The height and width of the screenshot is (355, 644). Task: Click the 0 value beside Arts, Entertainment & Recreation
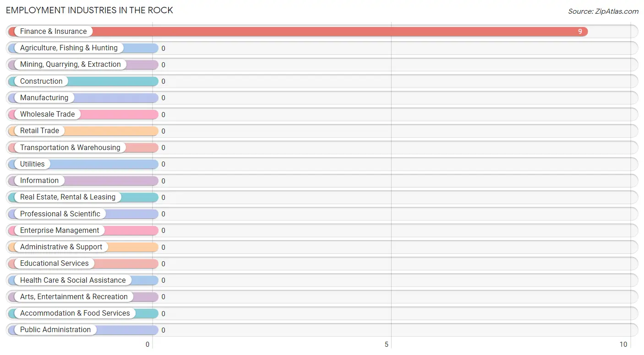click(163, 297)
